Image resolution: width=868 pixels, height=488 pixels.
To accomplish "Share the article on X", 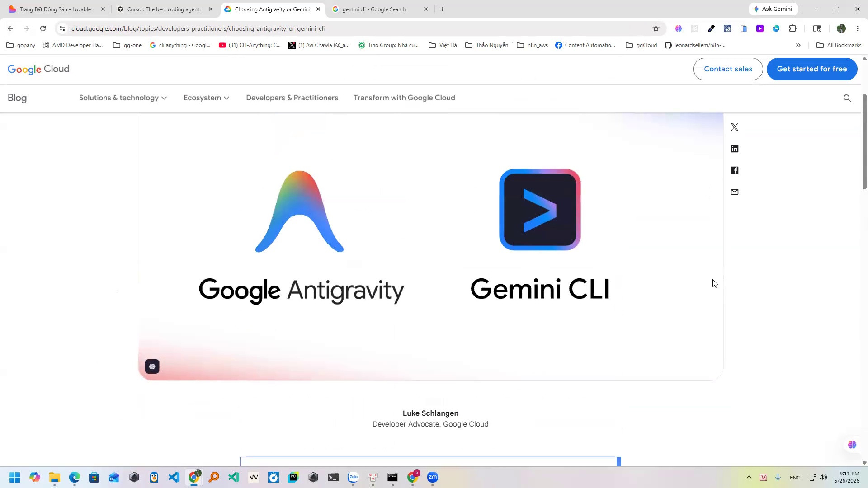I will coord(735,127).
